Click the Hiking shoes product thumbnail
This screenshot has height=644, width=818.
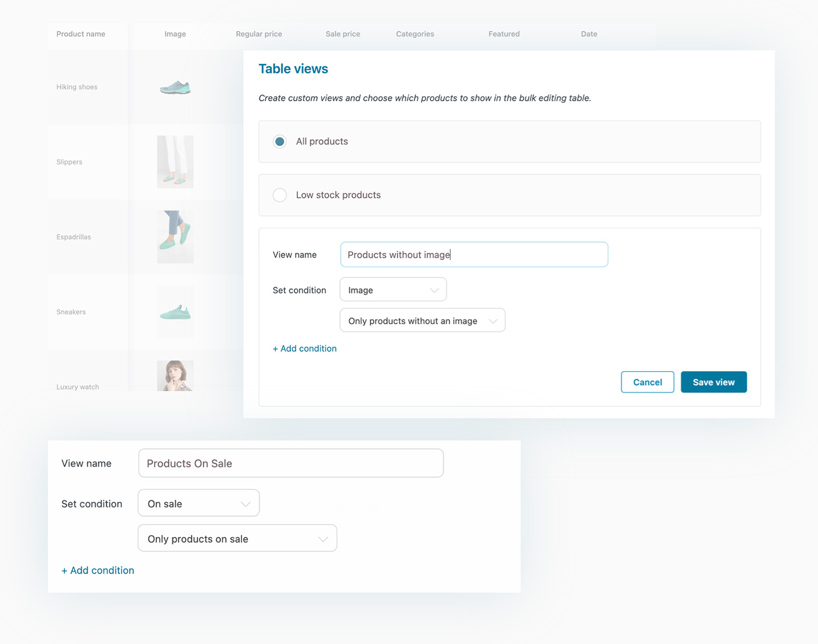tap(175, 87)
